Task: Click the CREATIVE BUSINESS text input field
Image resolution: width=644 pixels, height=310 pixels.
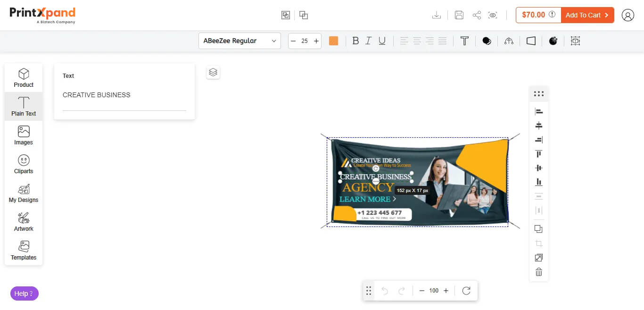Action: (124, 95)
